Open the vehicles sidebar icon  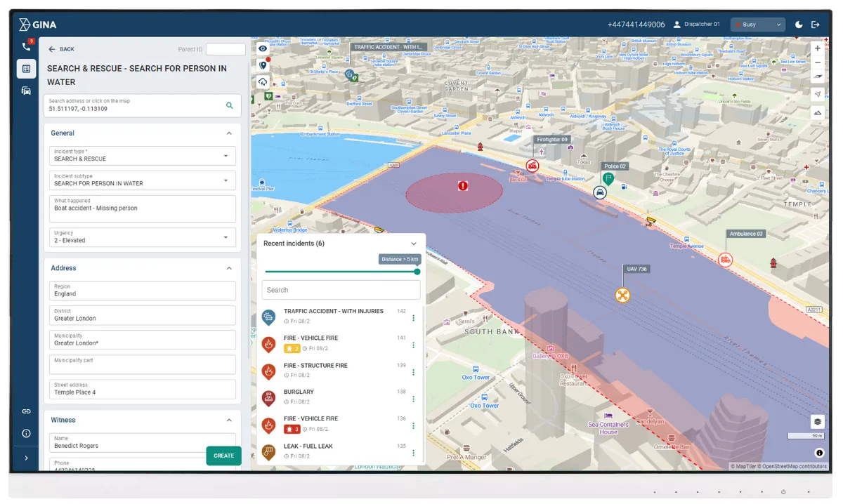coord(26,91)
